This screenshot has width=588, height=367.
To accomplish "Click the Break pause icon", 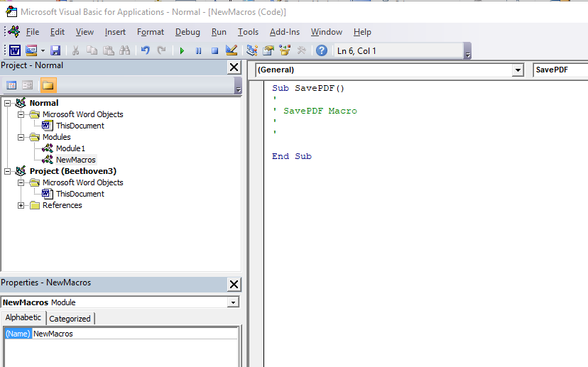I will point(198,50).
